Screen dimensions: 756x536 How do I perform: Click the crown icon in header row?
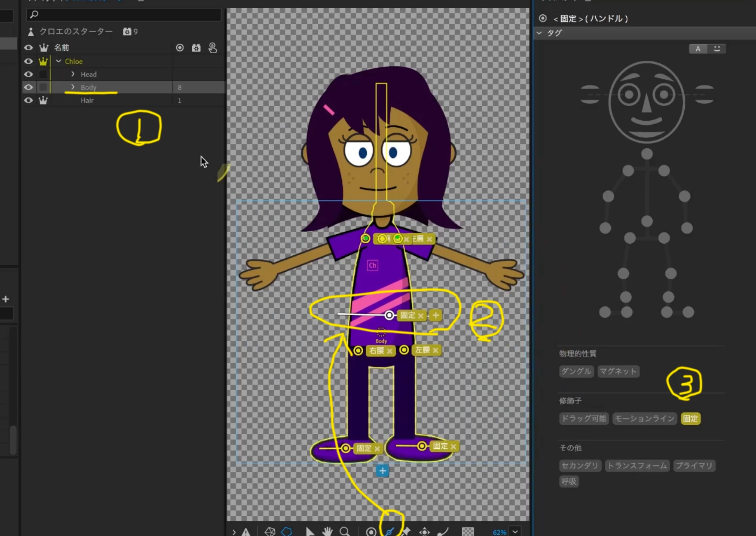44,48
